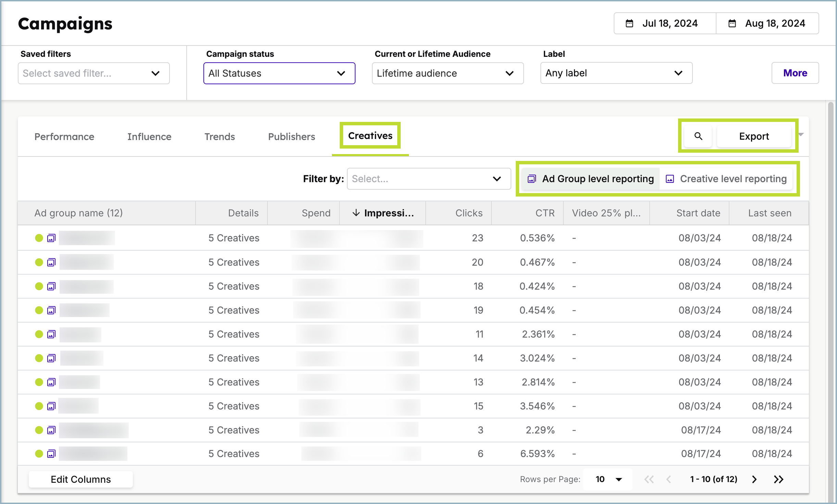
Task: Open the Aug 18, 2024 end date picker
Action: (767, 23)
